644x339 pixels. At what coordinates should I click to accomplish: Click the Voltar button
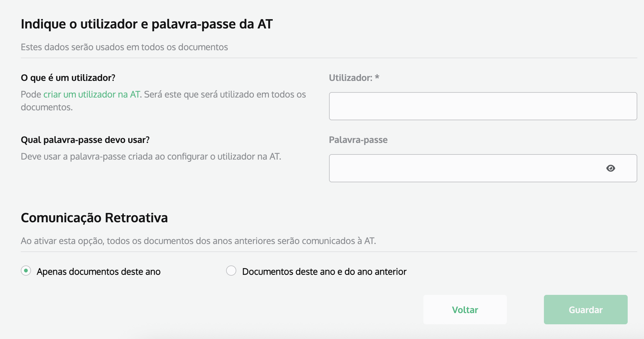[465, 310]
